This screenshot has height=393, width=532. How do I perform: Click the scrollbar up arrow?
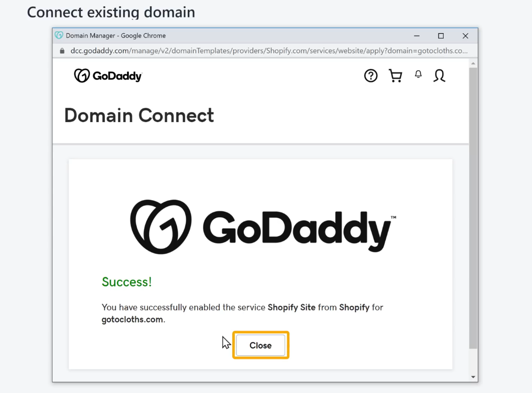473,63
